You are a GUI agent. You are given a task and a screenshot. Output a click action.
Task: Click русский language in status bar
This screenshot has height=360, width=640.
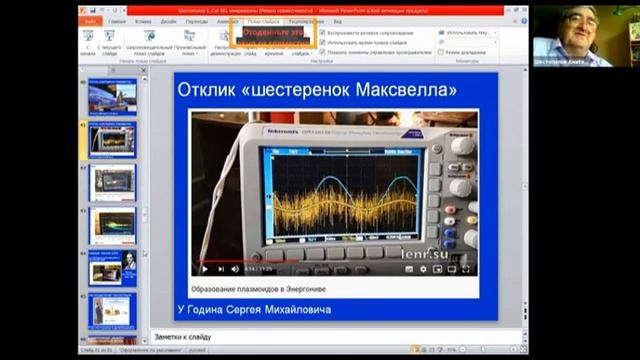pos(198,350)
